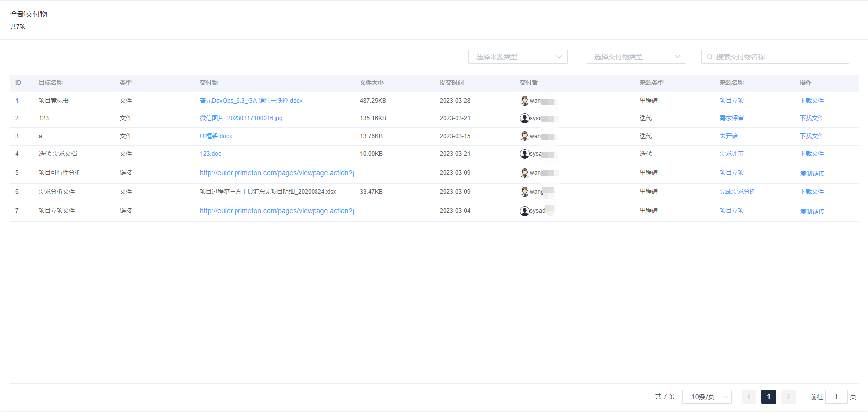Click the submitter avatar in row 6
Screen dimensions: 868x412
tap(524, 192)
